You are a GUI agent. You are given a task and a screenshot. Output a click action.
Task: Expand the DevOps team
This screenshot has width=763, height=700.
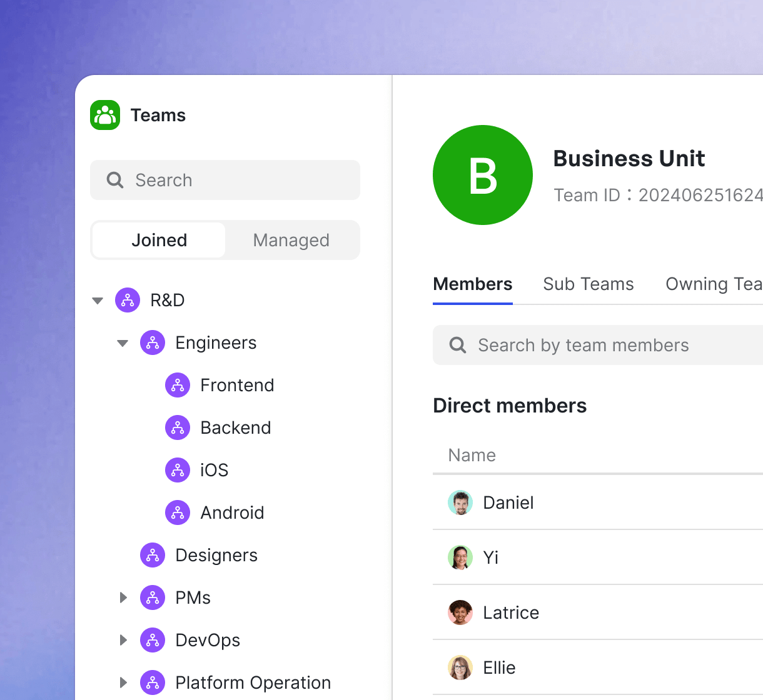click(123, 640)
